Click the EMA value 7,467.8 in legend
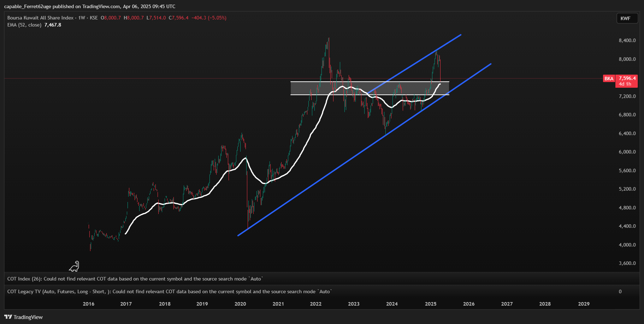 53,25
